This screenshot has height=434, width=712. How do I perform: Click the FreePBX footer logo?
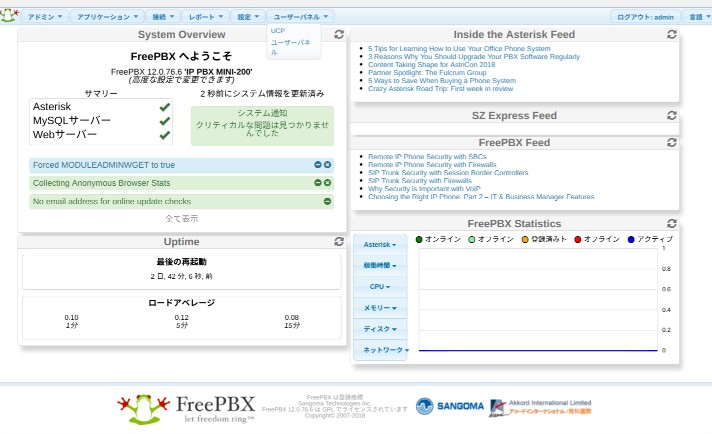186,409
